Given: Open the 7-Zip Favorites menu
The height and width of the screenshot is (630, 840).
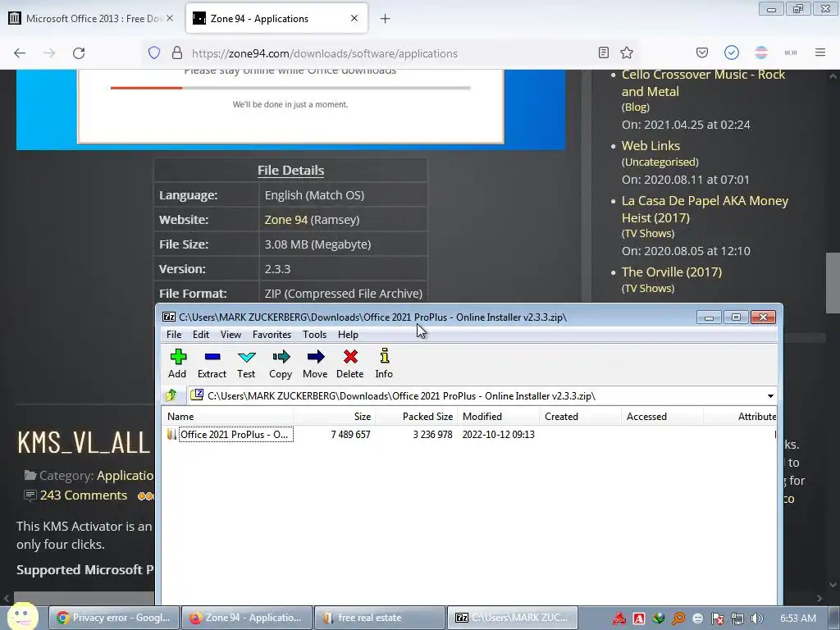Looking at the screenshot, I should 272,335.
